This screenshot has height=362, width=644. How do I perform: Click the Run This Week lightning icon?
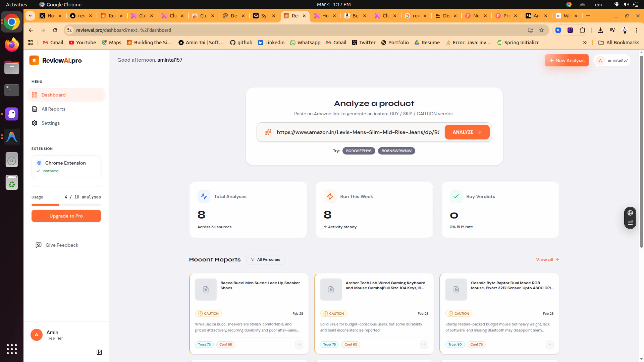[330, 196]
